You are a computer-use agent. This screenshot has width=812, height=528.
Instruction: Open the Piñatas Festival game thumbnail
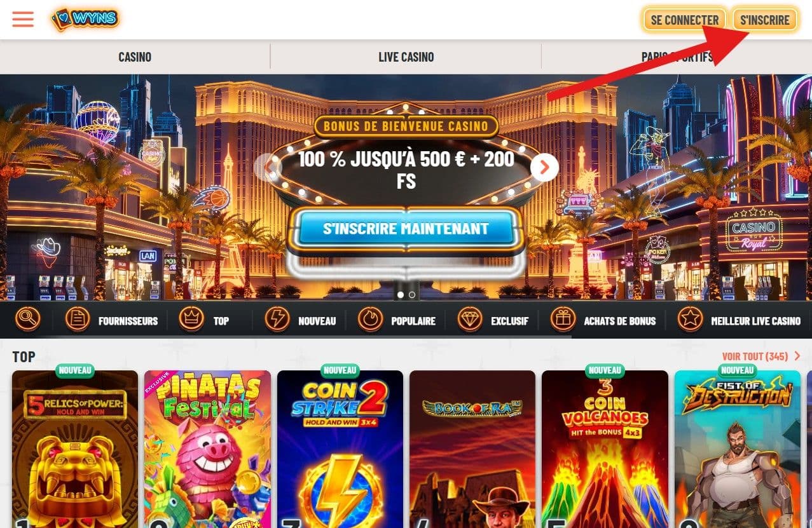point(207,449)
